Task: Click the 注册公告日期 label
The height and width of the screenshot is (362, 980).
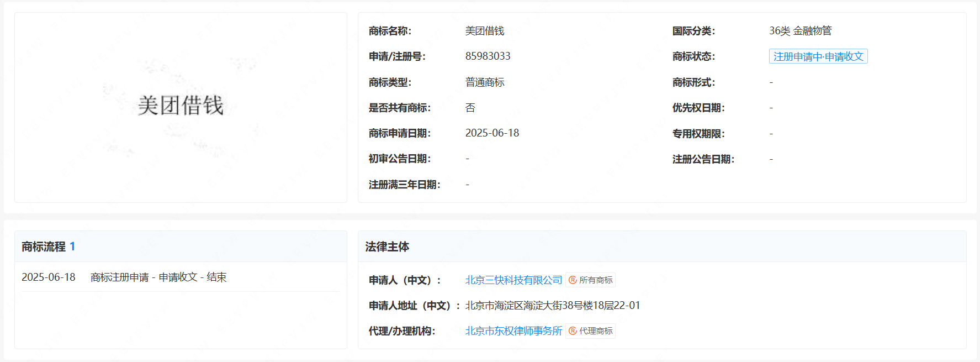Action: tap(703, 159)
